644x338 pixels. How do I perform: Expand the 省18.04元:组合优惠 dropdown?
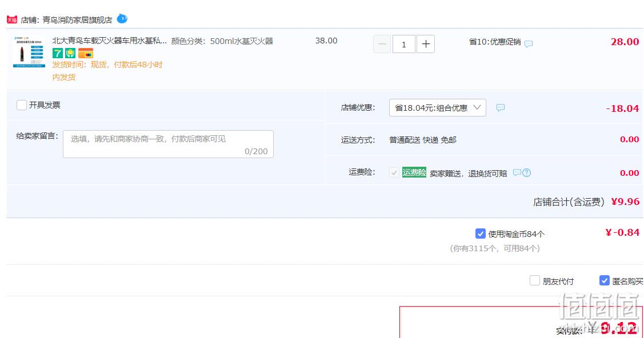point(437,107)
